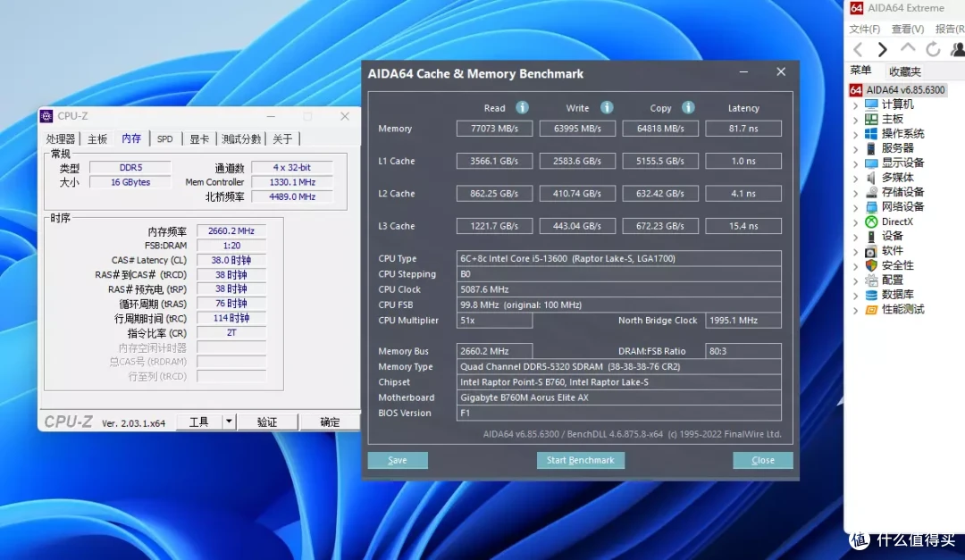Select the 计算机 tree icon
Screen dimensions: 965x560
click(871, 104)
